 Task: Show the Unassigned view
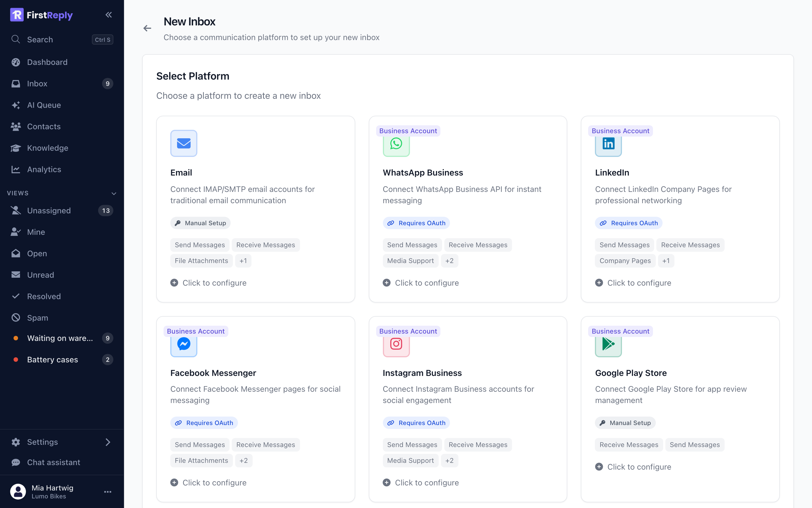(62, 211)
